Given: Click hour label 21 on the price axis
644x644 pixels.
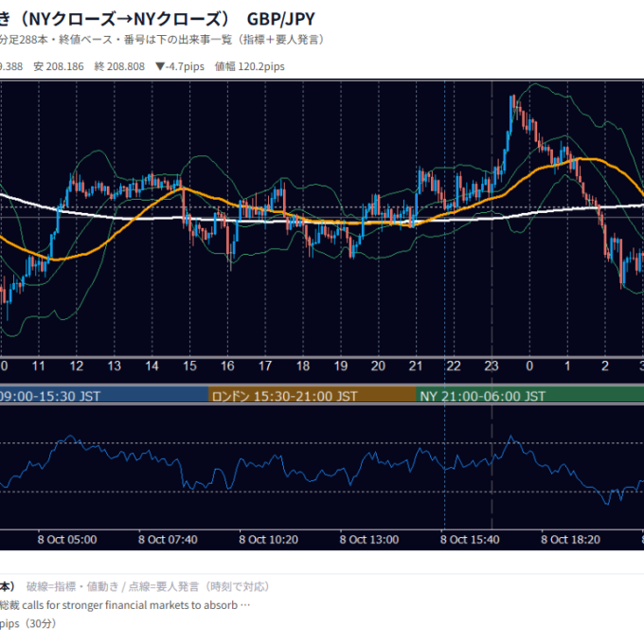Looking at the screenshot, I should click(416, 366).
